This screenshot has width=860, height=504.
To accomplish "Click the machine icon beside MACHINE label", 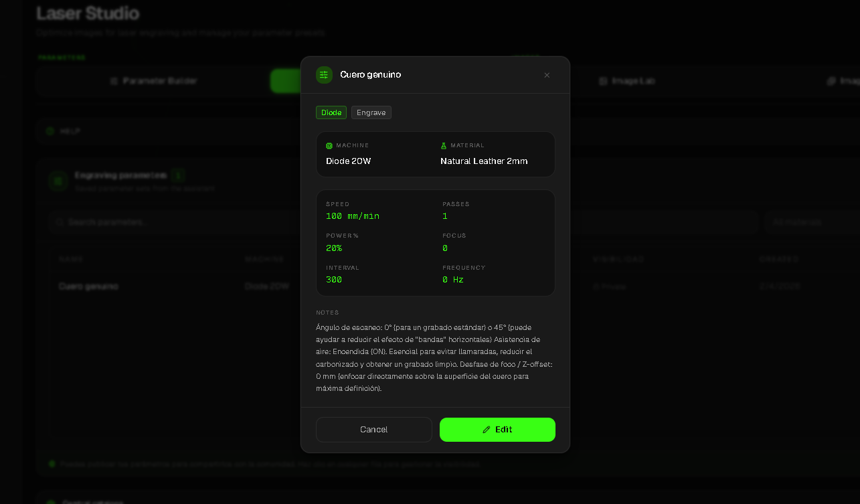I will 329,145.
